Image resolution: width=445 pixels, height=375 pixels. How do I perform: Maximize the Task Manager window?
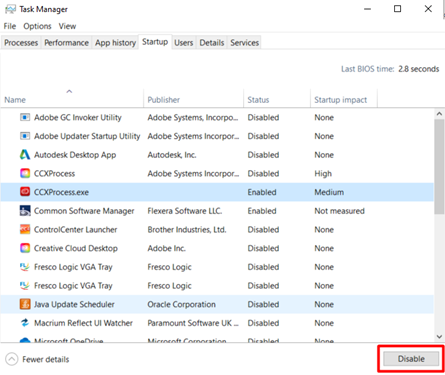[397, 9]
